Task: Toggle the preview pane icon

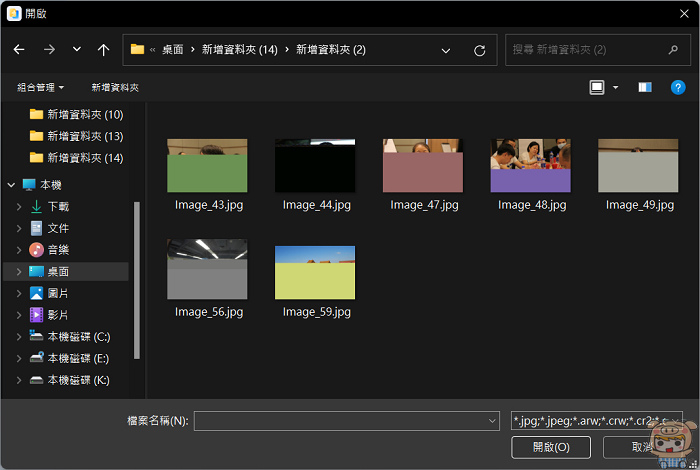Action: click(x=645, y=88)
